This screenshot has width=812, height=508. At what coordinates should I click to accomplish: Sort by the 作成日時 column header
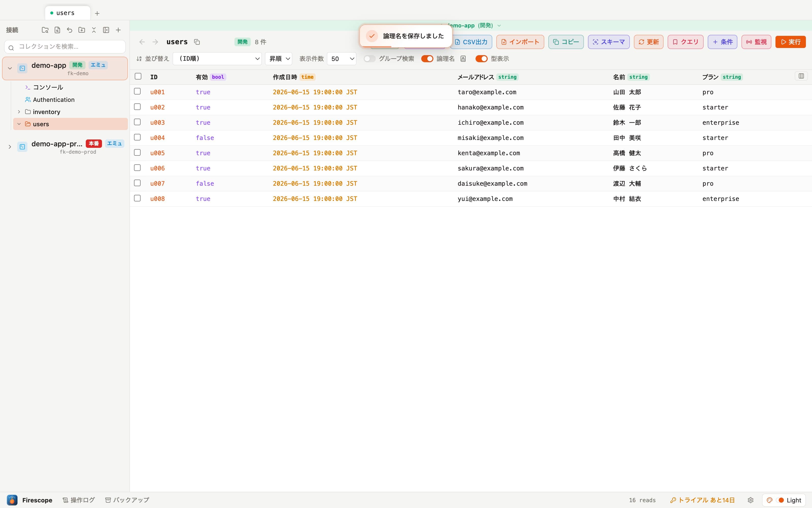[x=285, y=77]
